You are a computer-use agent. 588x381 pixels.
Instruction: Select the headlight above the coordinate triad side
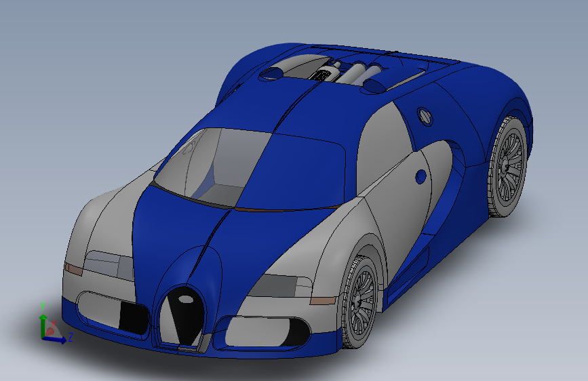point(109,265)
